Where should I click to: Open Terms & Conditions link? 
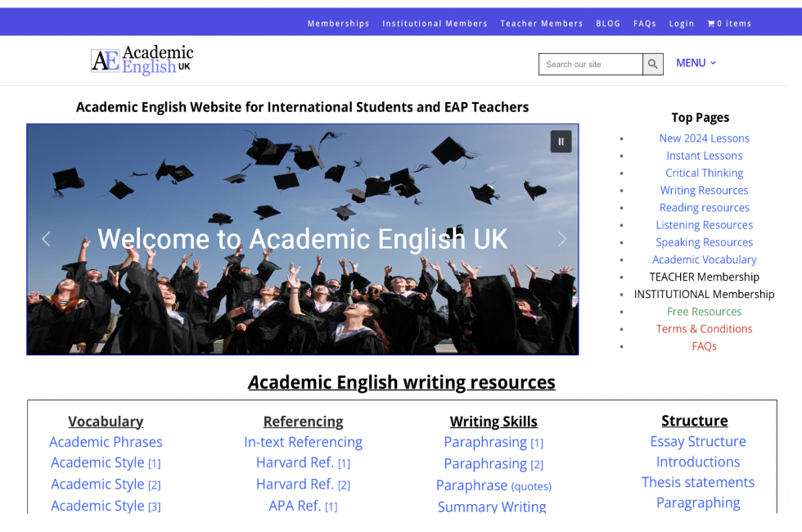pos(704,329)
